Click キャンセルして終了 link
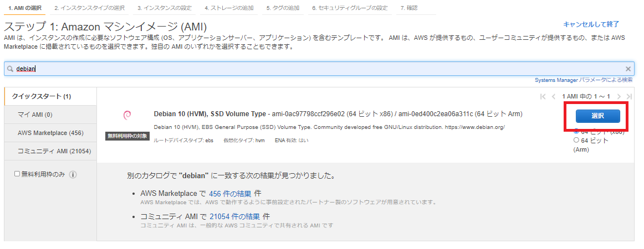The width and height of the screenshot is (644, 249). (591, 24)
